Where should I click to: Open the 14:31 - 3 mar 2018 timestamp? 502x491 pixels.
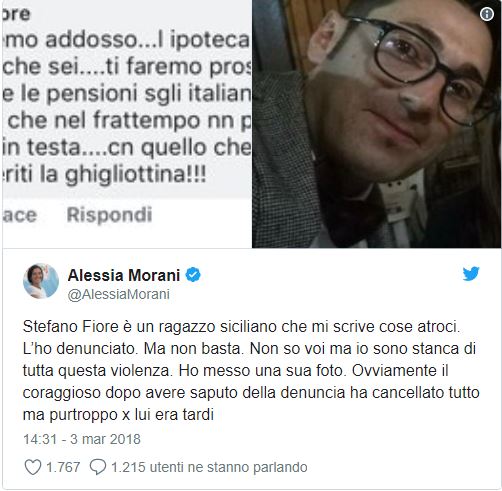(82, 439)
